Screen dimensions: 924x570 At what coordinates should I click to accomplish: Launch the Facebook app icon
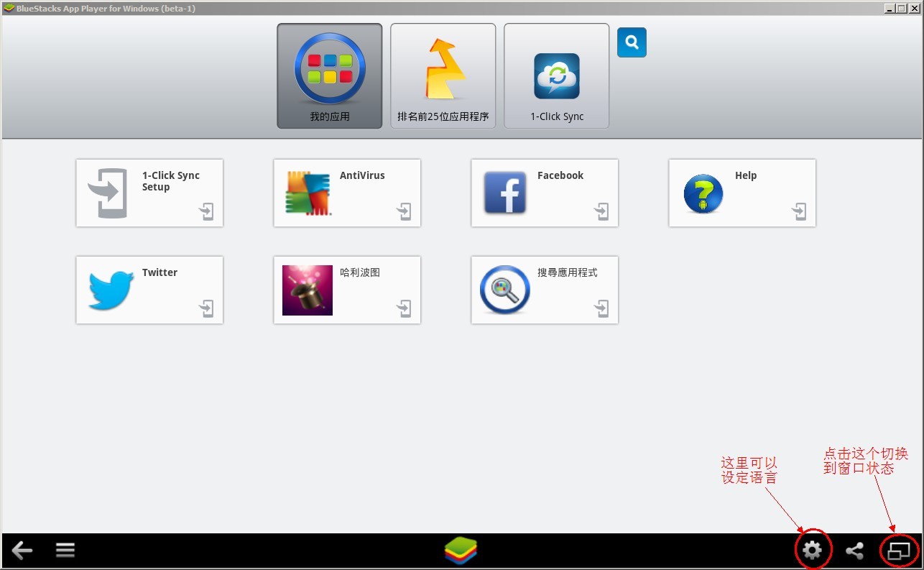(x=505, y=193)
